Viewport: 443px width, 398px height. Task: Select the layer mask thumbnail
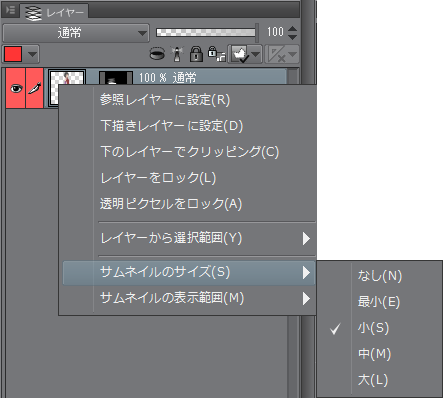pos(116,78)
